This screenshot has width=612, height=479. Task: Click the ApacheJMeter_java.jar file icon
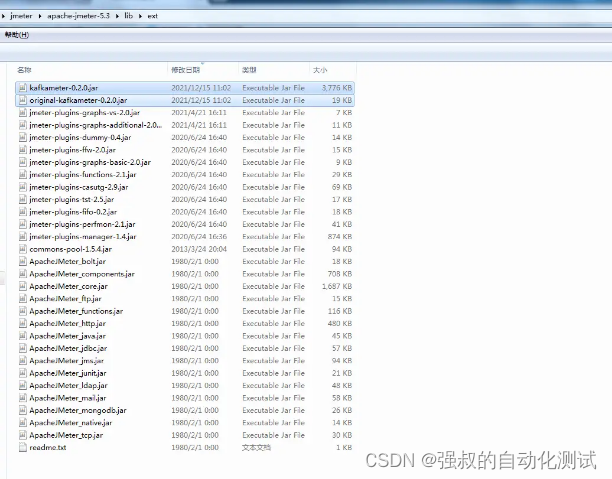tap(23, 336)
